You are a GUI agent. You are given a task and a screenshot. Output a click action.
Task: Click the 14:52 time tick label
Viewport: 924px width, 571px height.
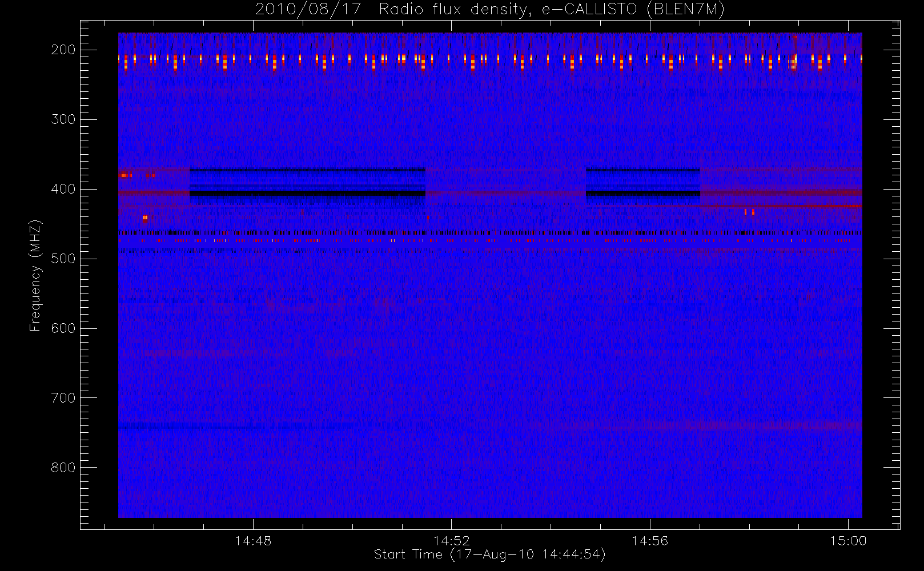(452, 541)
